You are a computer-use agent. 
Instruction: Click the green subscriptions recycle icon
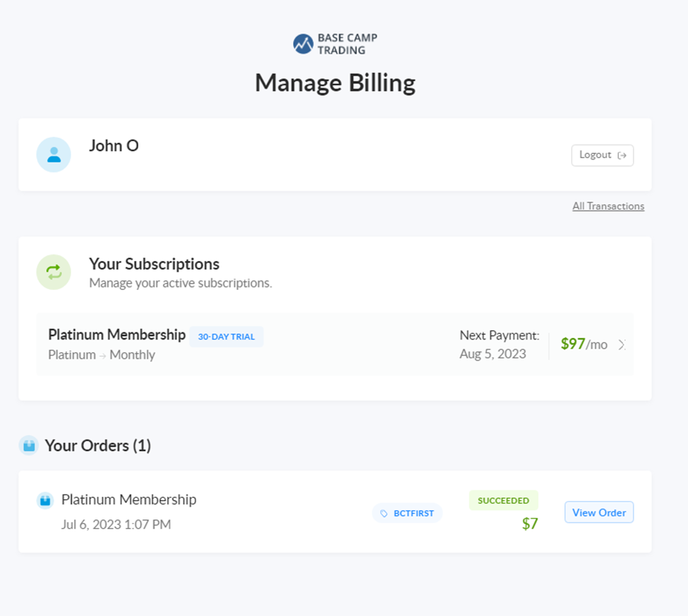[x=54, y=272]
